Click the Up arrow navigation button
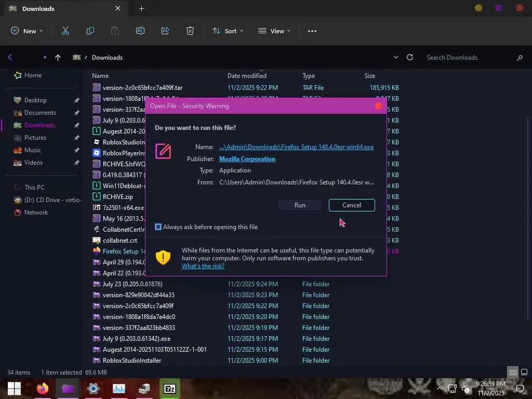Viewport: 532px width, 399px height. pos(58,58)
